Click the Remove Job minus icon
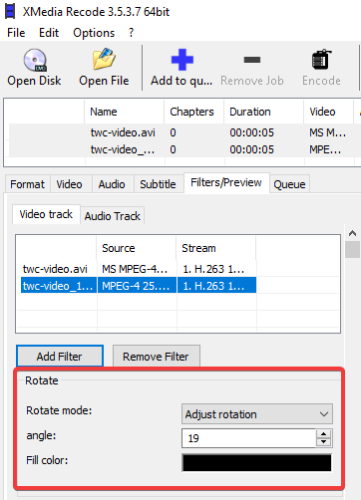 coord(252,60)
